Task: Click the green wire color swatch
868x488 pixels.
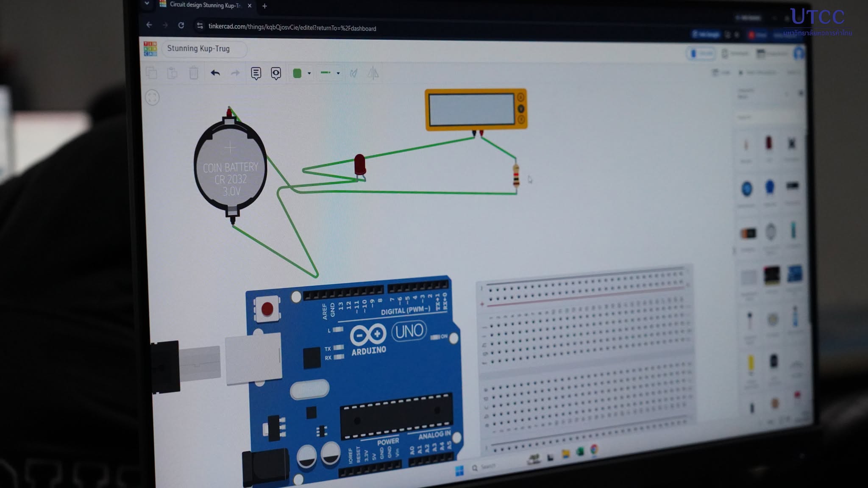Action: coord(297,73)
